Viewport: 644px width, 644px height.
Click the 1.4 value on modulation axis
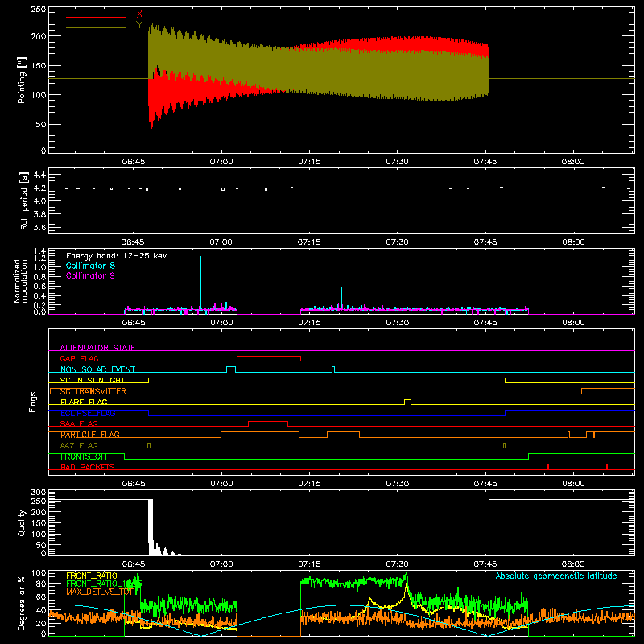tap(39, 251)
